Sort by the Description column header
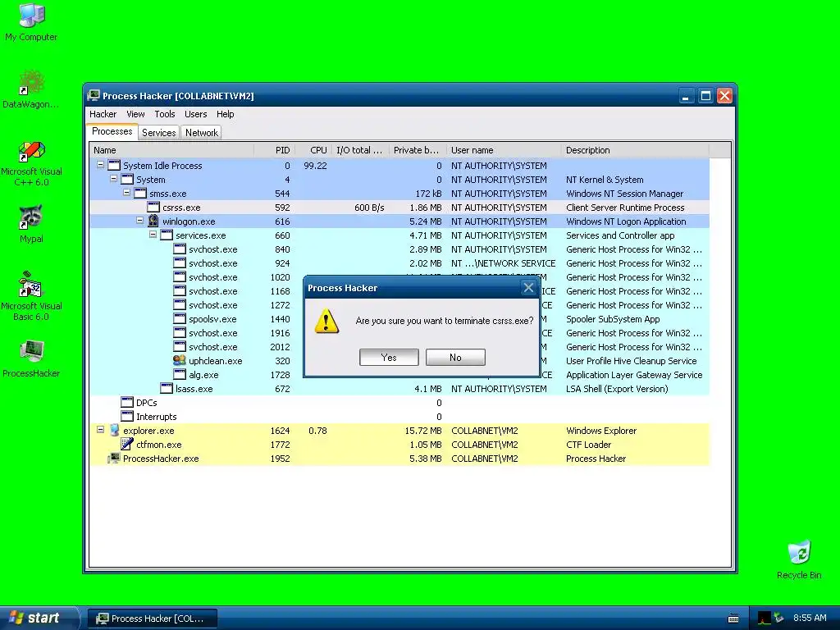This screenshot has height=630, width=840. pos(635,150)
